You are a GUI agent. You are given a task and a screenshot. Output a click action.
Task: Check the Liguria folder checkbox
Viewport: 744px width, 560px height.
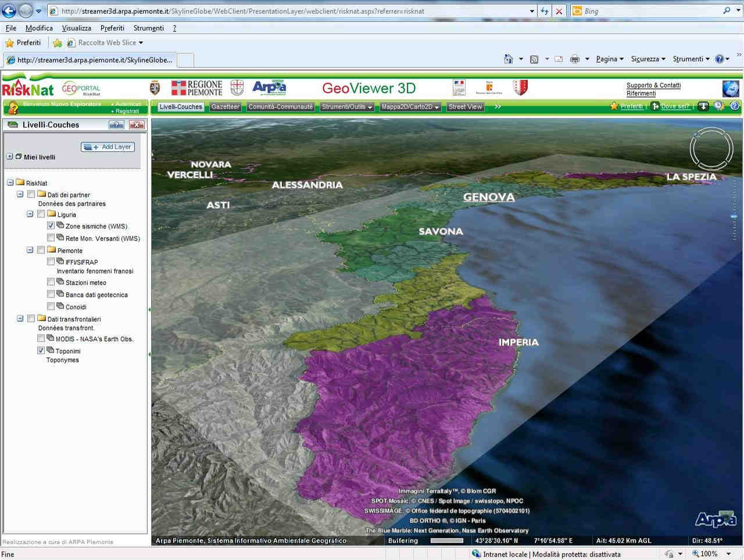(41, 214)
